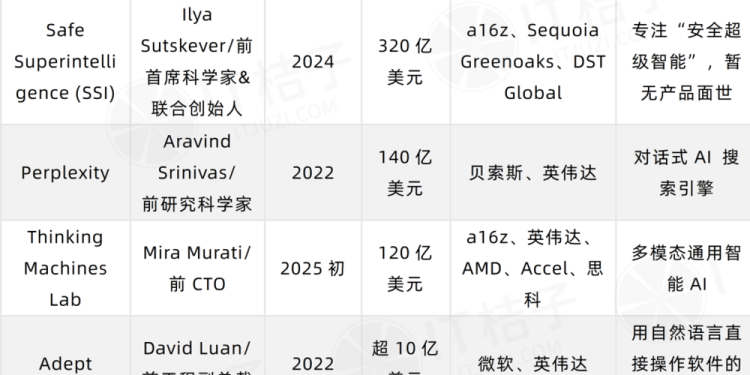
Task: Select the 多模态通用智能 AI cell
Action: (683, 268)
